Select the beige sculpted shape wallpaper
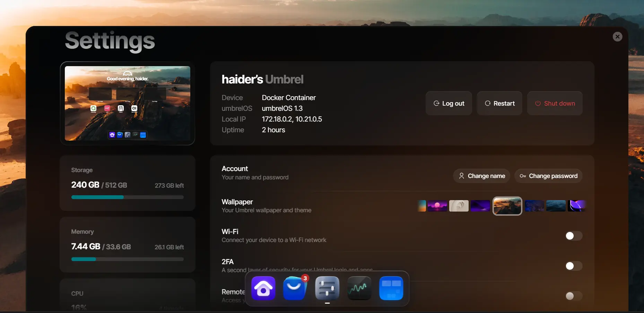Viewport: 644px width, 313px height. (x=459, y=206)
